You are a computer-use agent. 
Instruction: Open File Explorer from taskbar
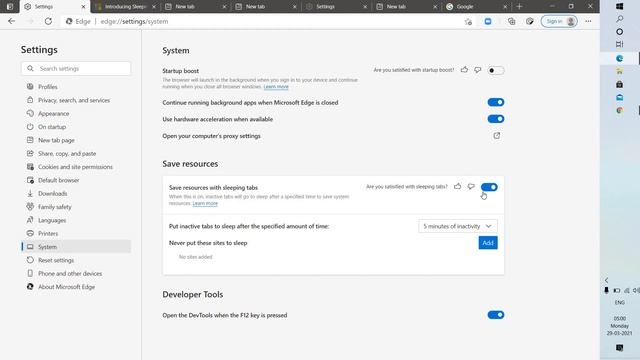click(620, 71)
